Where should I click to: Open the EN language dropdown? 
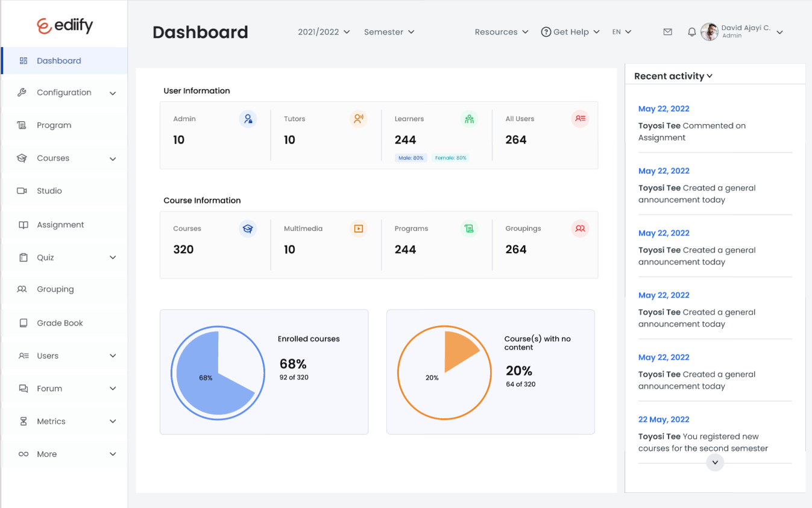[x=621, y=32]
